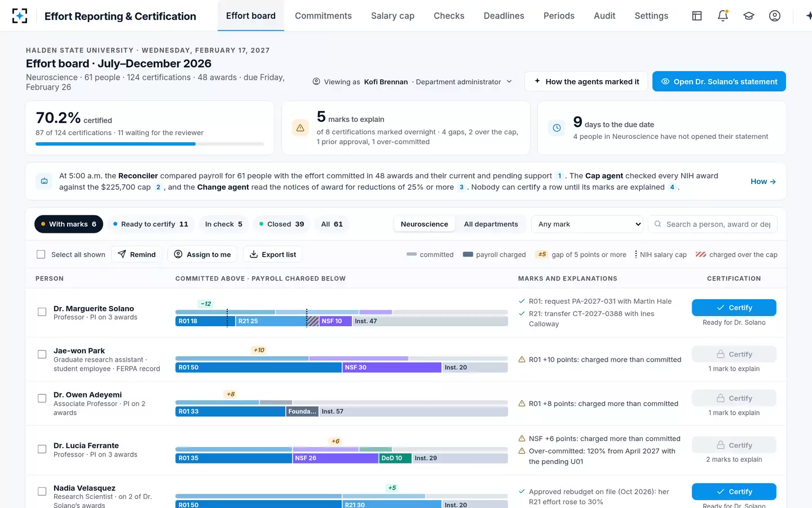Go to the Deadlines tab

pyautogui.click(x=504, y=16)
